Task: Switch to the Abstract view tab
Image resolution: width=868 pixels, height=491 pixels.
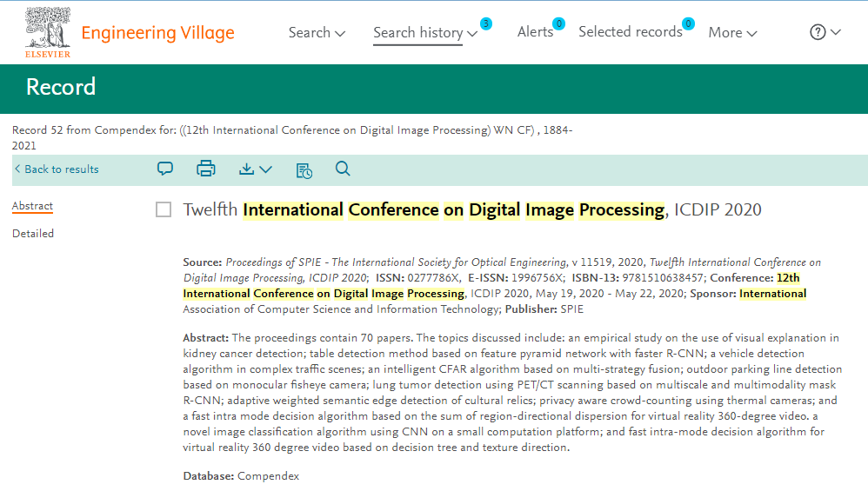Action: click(33, 206)
